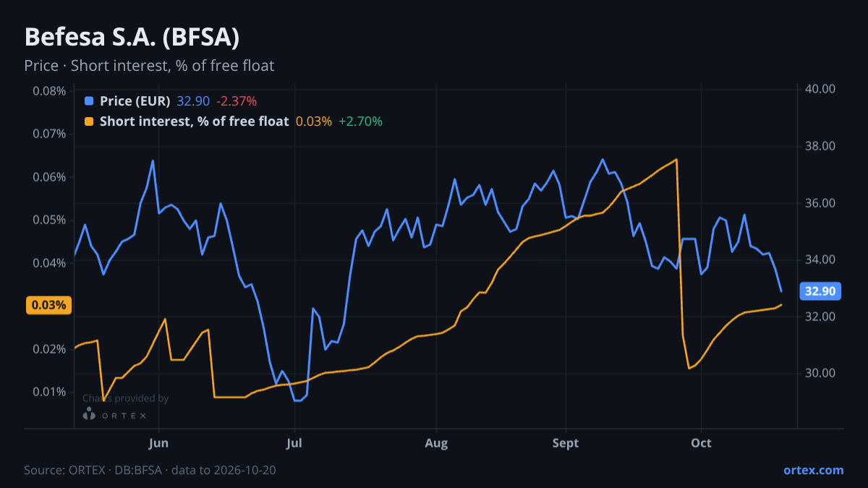Click the -2.37% price change value
868x488 pixels.
(237, 100)
